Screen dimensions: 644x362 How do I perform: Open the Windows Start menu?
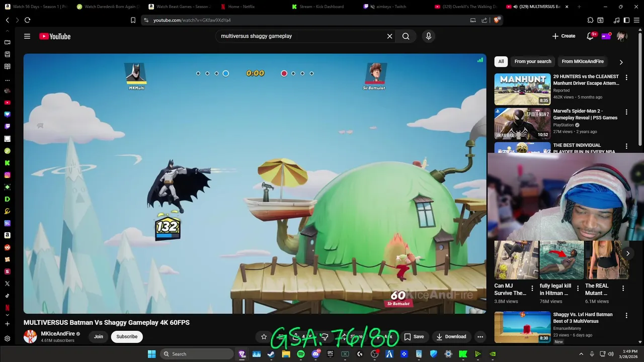coord(151,354)
